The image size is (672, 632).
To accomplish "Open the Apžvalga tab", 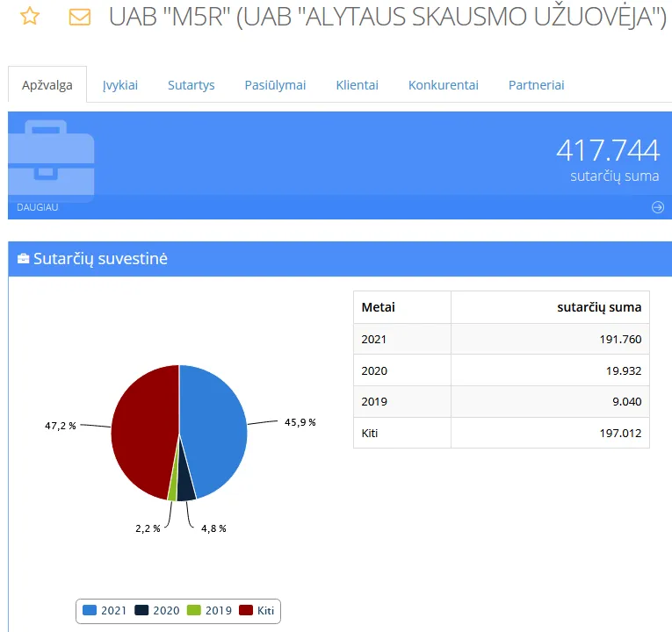I will tap(47, 85).
